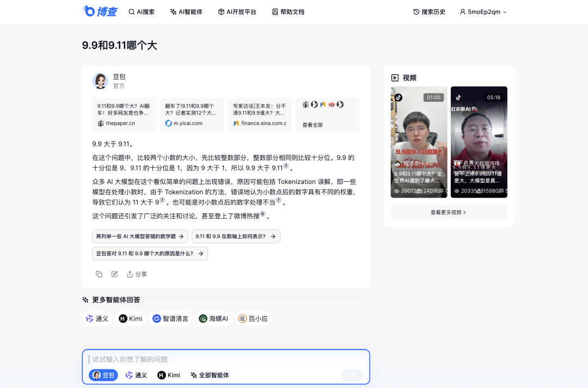Viewport: 588px width, 388px height.
Task: Open thepaper.cn source card
Action: pyautogui.click(x=124, y=114)
